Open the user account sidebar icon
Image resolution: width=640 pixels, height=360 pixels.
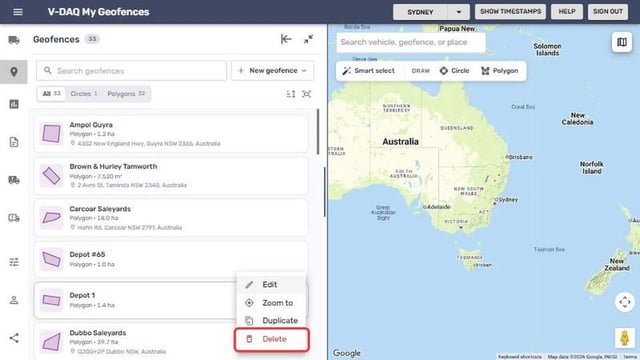click(14, 300)
